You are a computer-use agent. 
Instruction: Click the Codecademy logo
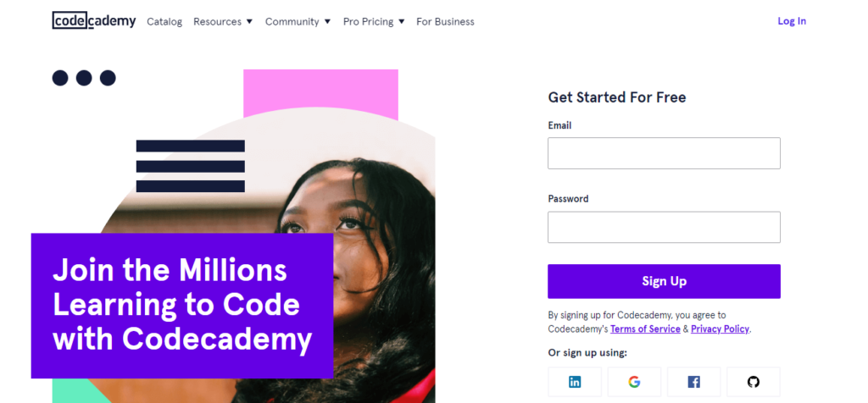93,21
